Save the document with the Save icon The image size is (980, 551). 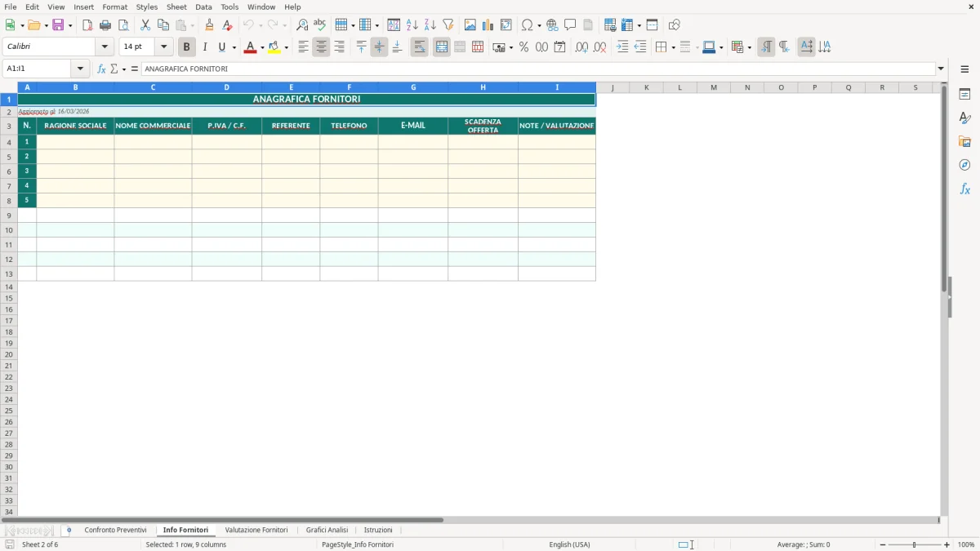pos(58,25)
